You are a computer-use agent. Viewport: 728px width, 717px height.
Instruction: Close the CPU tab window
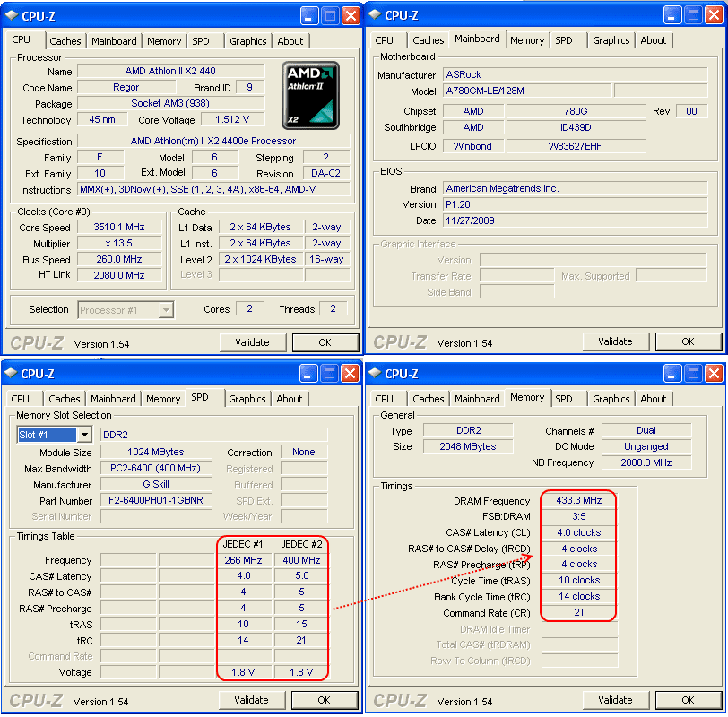(x=351, y=16)
